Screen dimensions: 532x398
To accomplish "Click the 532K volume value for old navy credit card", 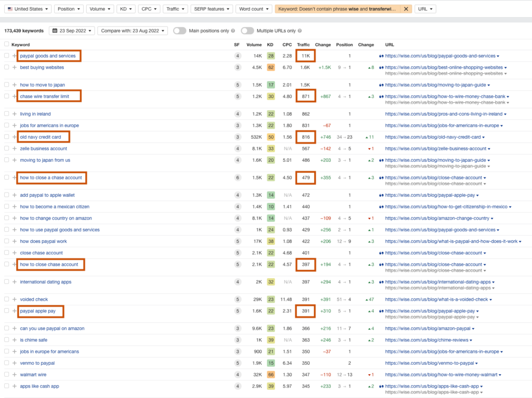I will pyautogui.click(x=256, y=137).
